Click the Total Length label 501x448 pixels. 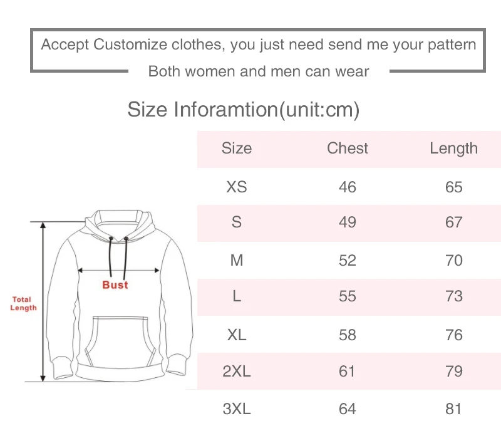coord(23,303)
